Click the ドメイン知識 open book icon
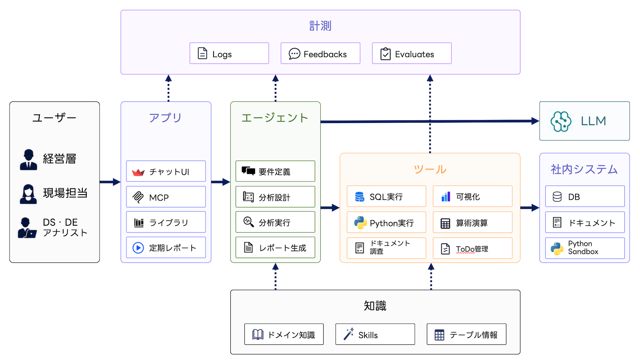640x364 pixels. click(x=258, y=334)
